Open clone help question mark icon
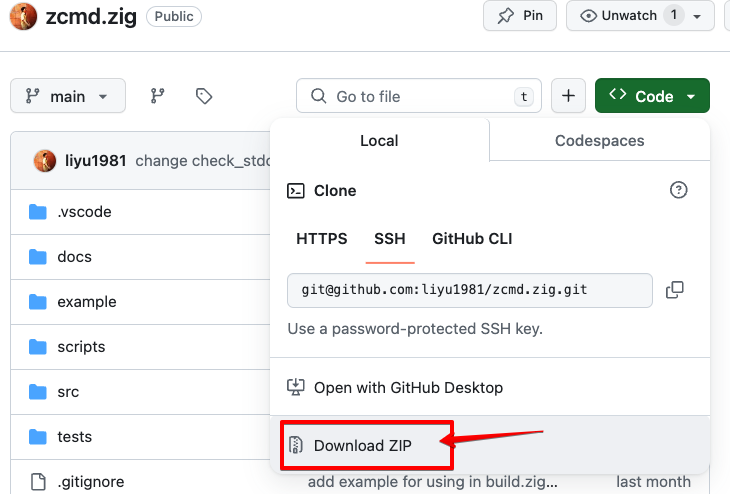Image resolution: width=730 pixels, height=494 pixels. [679, 190]
